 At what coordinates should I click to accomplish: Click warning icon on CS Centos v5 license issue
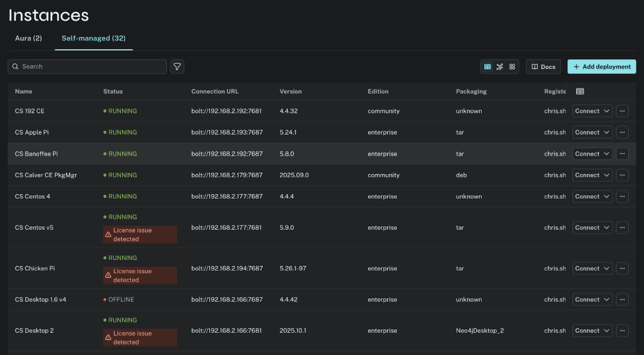coord(108,234)
